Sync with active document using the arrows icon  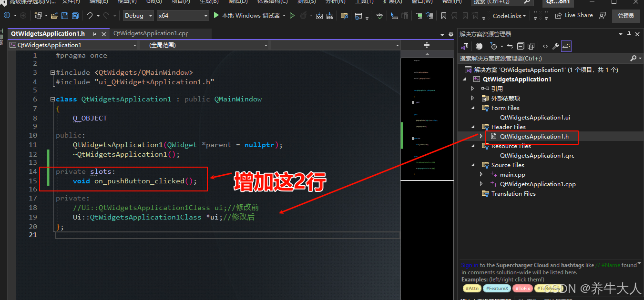coord(510,46)
